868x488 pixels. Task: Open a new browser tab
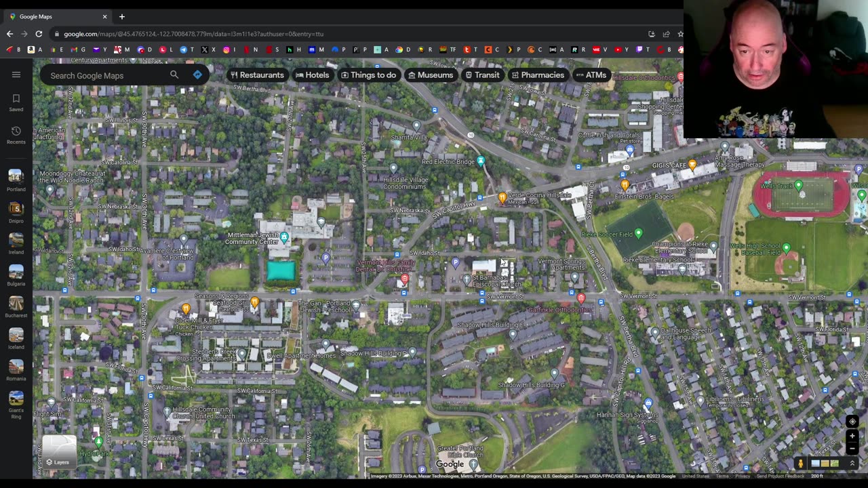122,16
